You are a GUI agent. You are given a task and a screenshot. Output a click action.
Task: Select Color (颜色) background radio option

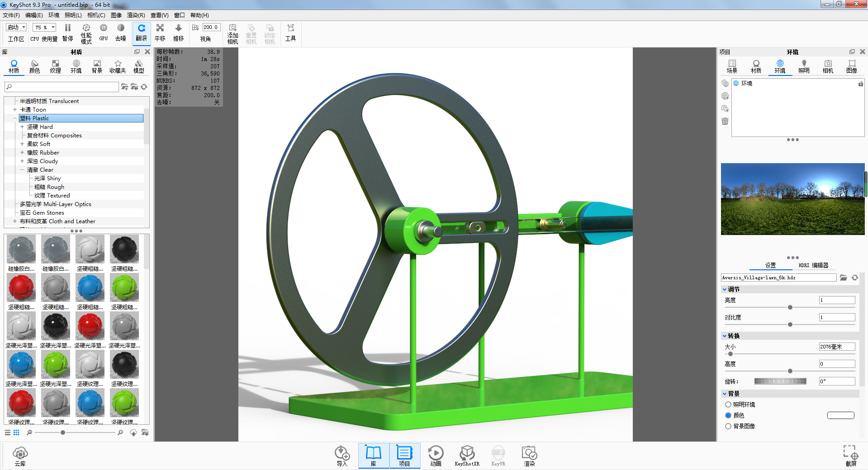coord(728,415)
